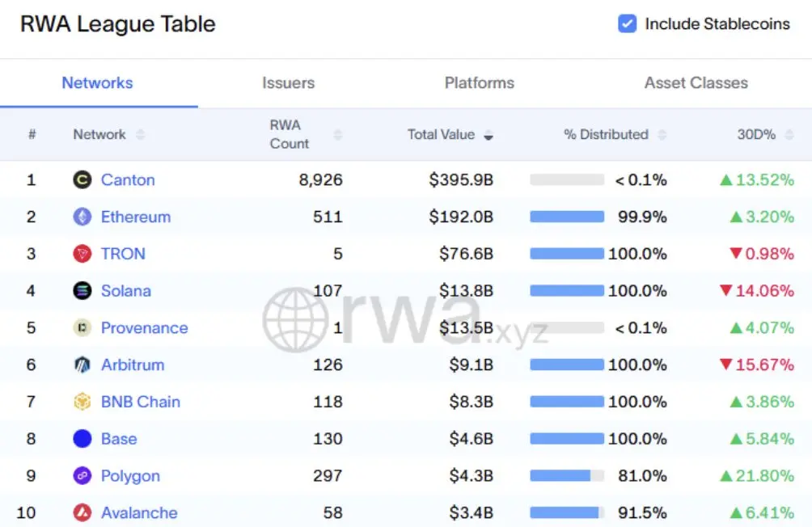Open the Asset Classes tab
The image size is (812, 527).
pyautogui.click(x=696, y=82)
